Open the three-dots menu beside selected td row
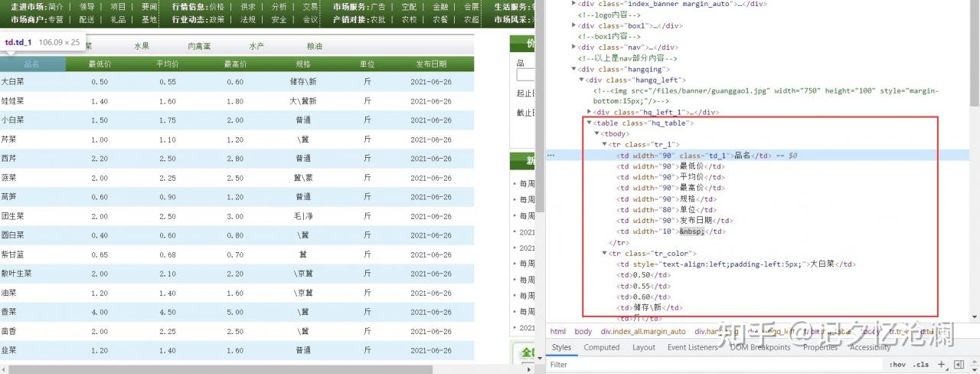980x374 pixels. coord(550,155)
